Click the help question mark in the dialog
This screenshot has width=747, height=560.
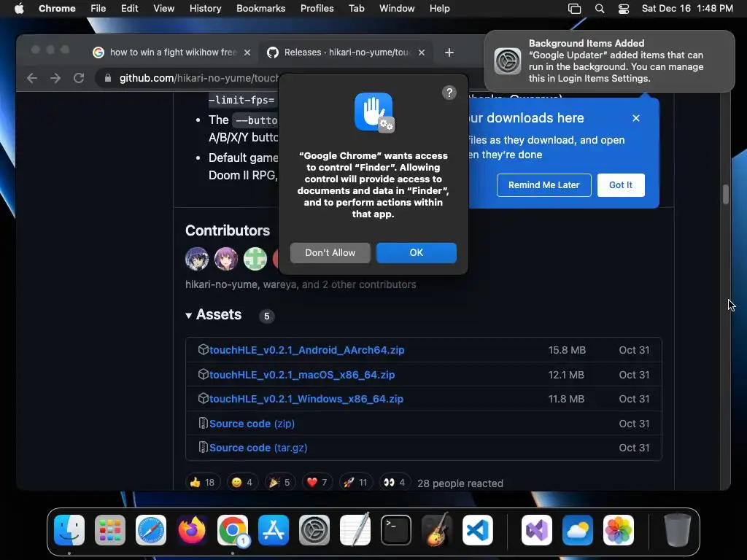449,93
